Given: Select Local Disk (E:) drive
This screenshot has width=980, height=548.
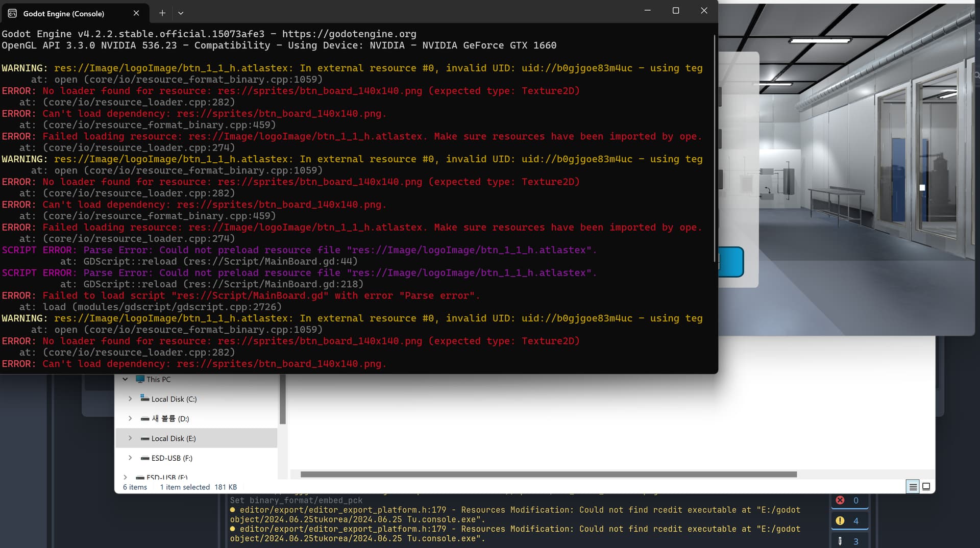Looking at the screenshot, I should point(174,438).
